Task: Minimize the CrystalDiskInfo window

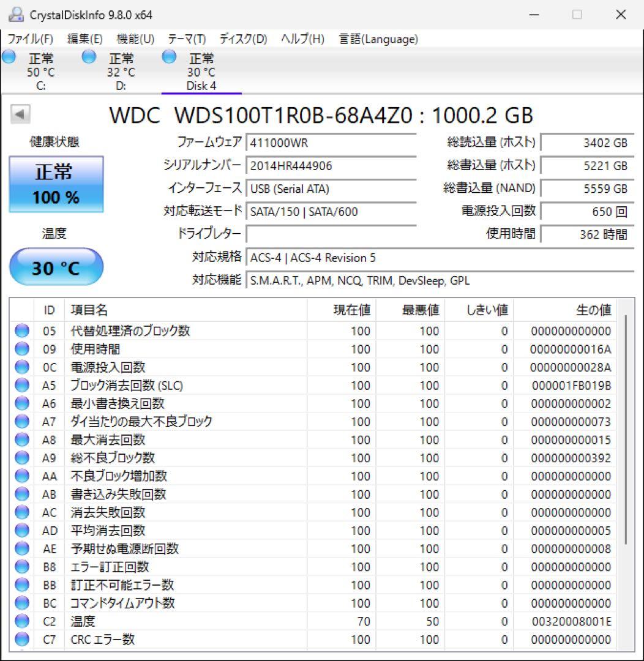Action: pos(534,15)
